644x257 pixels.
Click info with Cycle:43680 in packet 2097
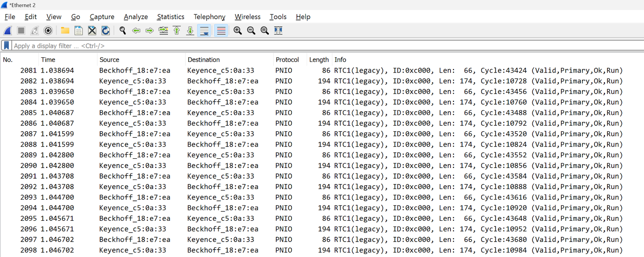[478, 240]
